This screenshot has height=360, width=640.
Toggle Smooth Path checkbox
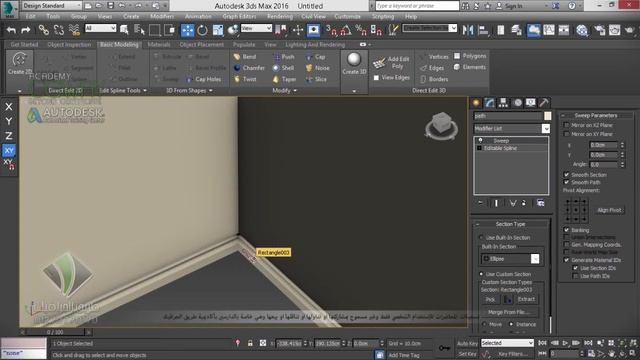[566, 182]
